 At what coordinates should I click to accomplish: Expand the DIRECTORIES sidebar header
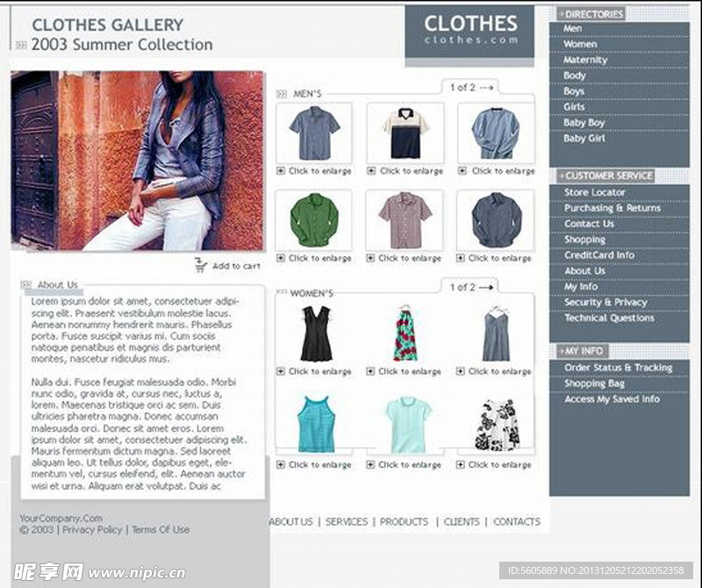tap(591, 14)
